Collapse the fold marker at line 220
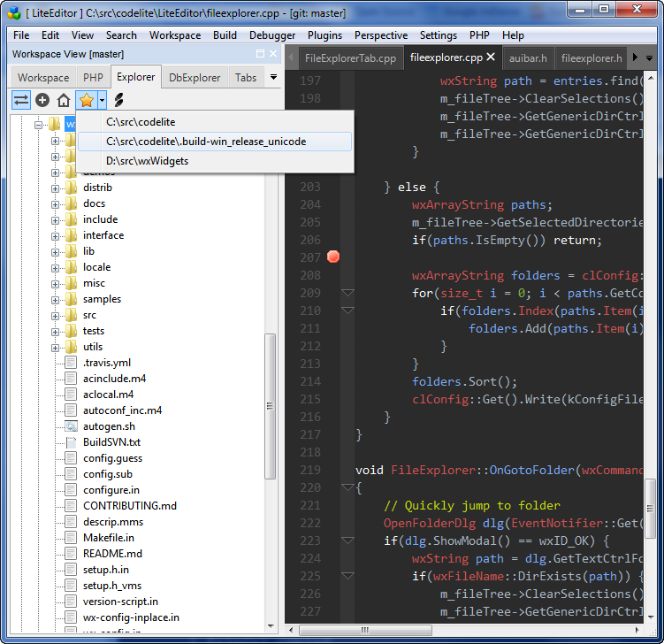This screenshot has width=664, height=644. click(347, 487)
